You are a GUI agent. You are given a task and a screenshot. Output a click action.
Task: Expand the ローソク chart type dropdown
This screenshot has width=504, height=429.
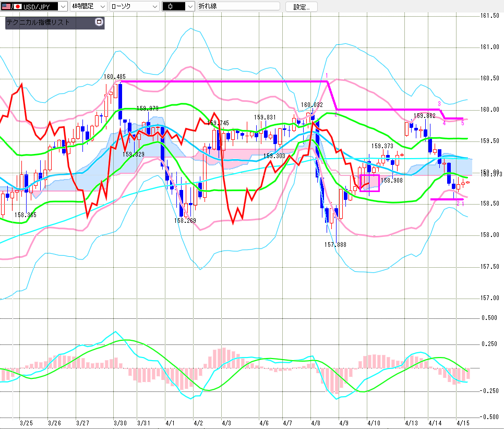pyautogui.click(x=154, y=6)
